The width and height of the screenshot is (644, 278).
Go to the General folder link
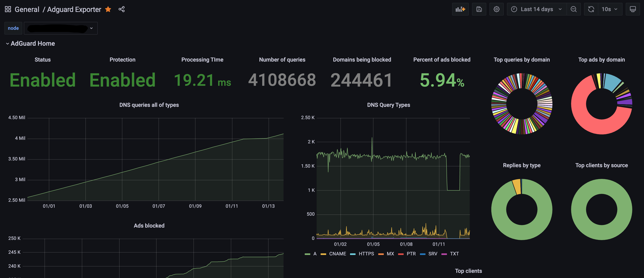coord(27,10)
